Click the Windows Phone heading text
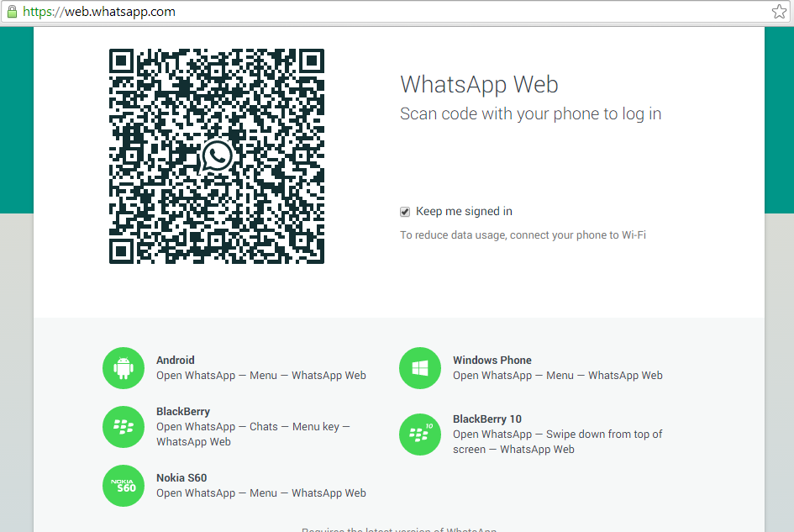The width and height of the screenshot is (794, 532). click(x=492, y=361)
